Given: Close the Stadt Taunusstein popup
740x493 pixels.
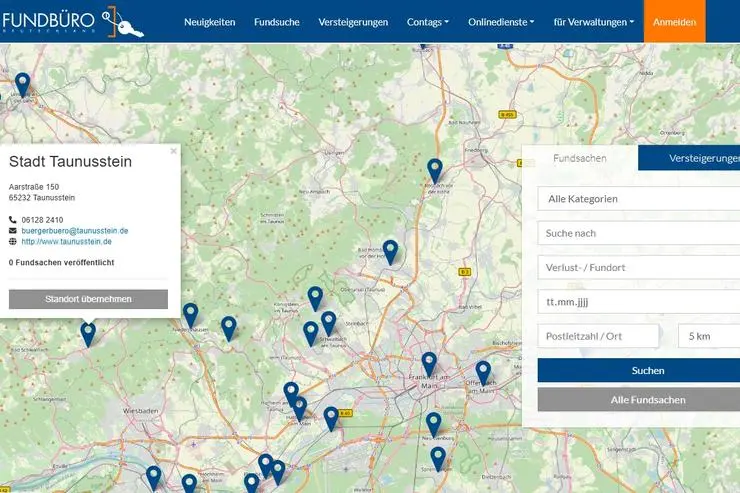Looking at the screenshot, I should 173,152.
